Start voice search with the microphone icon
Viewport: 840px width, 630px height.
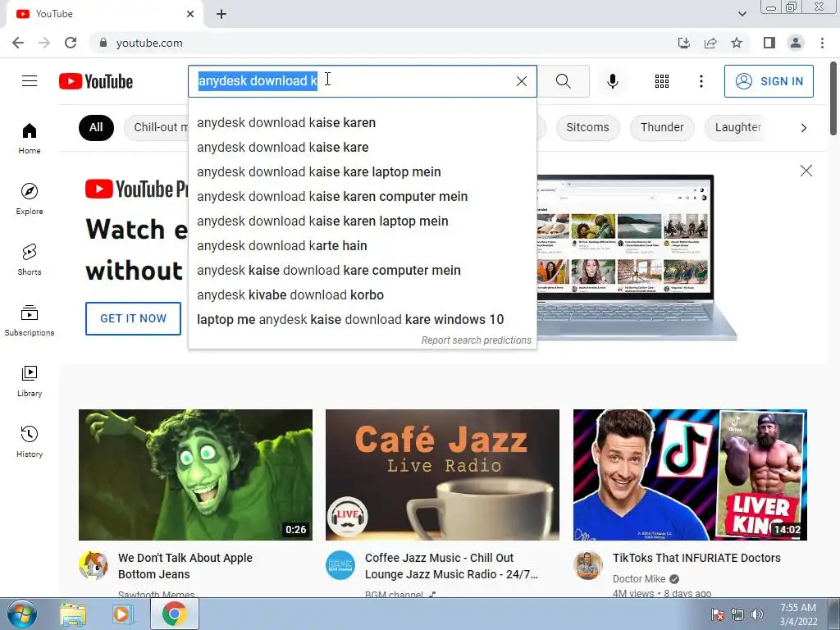tap(613, 81)
